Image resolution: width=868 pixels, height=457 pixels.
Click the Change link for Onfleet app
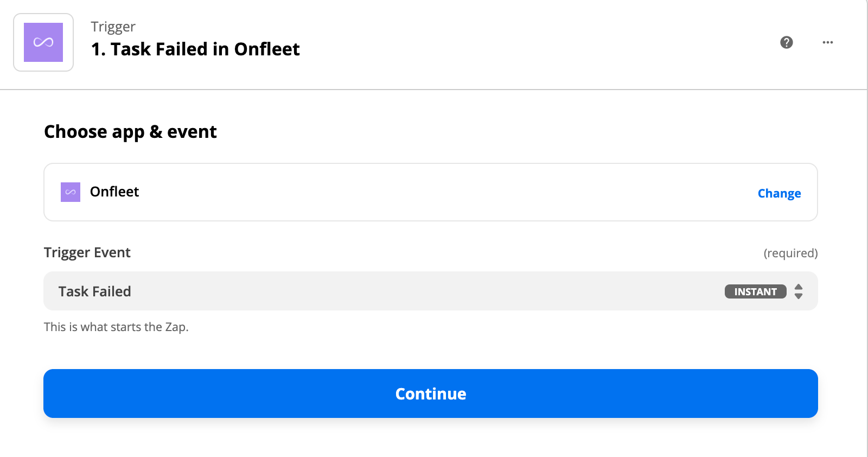tap(779, 193)
